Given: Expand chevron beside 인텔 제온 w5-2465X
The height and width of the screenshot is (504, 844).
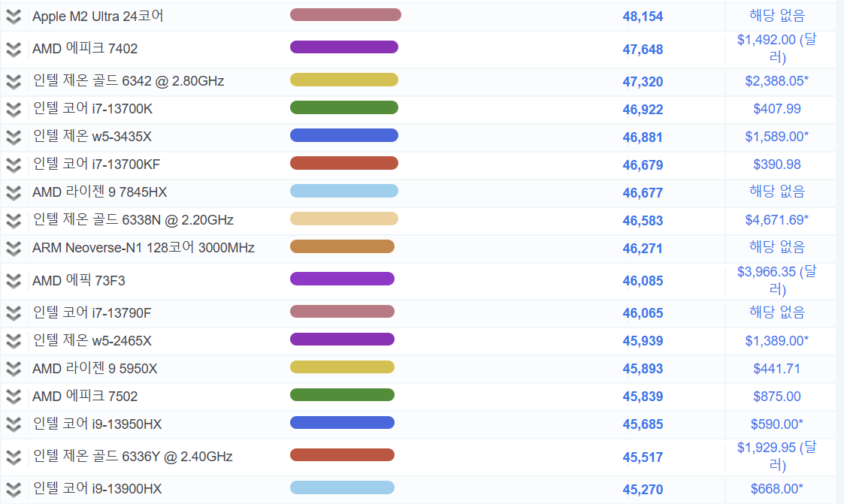Looking at the screenshot, I should click(14, 342).
